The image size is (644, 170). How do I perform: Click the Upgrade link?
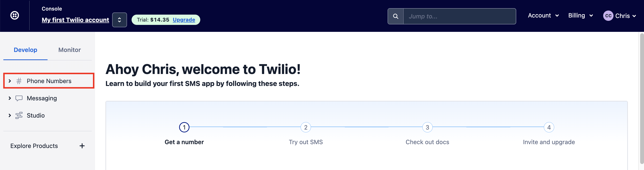point(184,20)
